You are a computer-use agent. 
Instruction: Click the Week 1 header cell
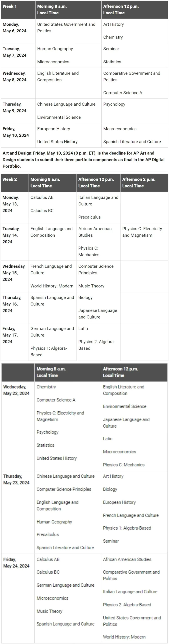pos(18,10)
